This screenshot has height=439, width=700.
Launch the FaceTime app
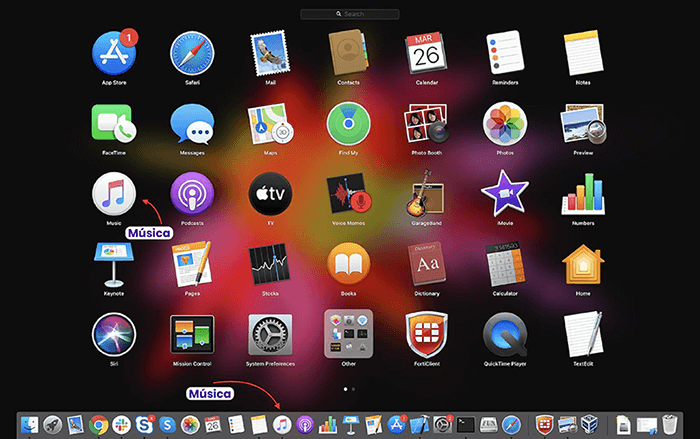[114, 124]
